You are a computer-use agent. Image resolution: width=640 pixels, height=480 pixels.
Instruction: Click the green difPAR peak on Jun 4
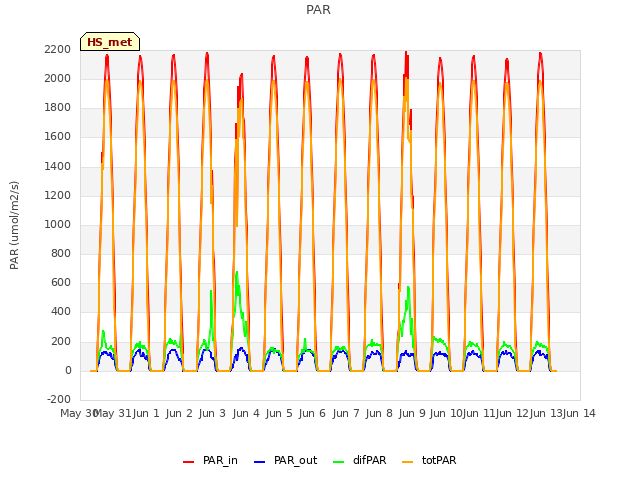tap(237, 273)
